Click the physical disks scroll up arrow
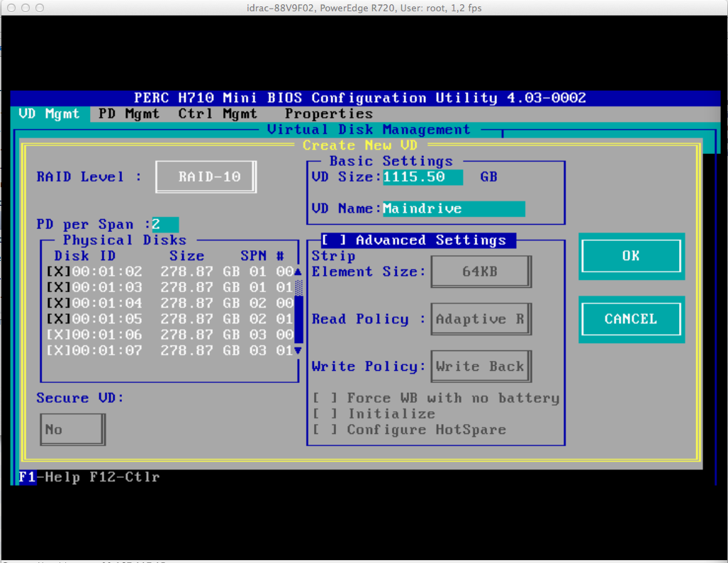Viewport: 728px width, 563px height. pos(298,272)
